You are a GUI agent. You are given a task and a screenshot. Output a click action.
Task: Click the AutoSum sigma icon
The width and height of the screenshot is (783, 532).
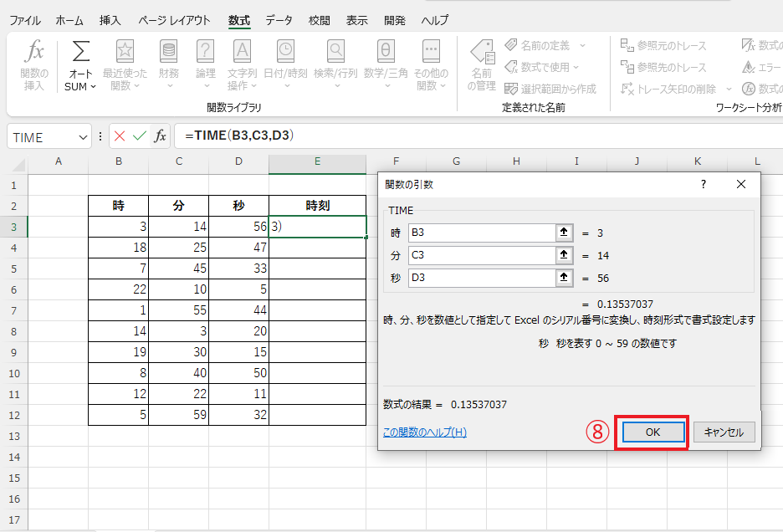pyautogui.click(x=81, y=51)
